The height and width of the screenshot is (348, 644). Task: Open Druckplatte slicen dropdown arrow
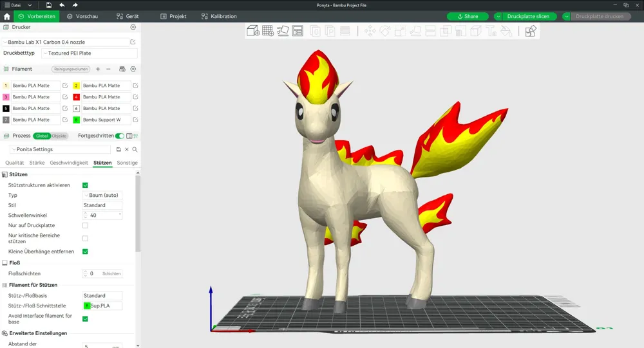[498, 17]
